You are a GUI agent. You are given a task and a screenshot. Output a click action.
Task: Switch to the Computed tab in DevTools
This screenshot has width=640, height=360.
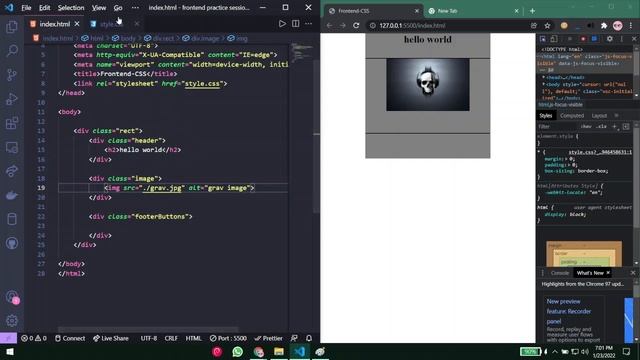[572, 116]
